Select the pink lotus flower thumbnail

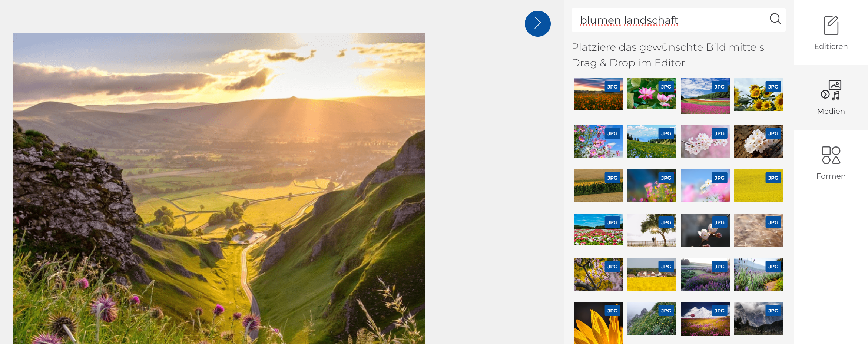[651, 94]
